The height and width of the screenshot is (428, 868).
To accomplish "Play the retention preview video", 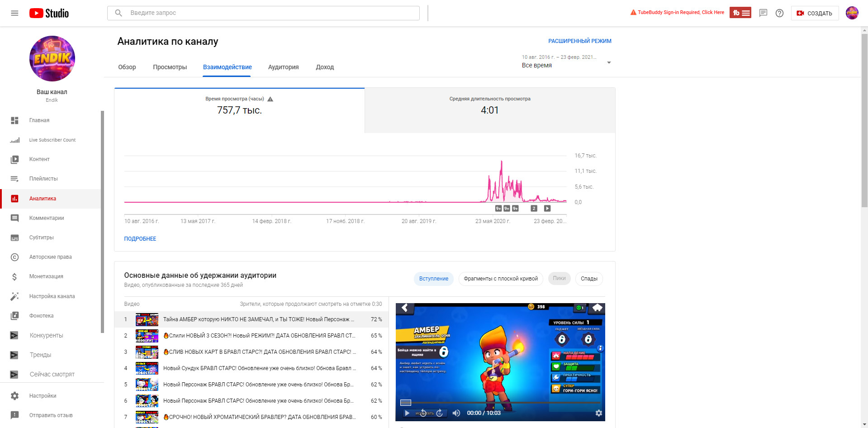I will [407, 413].
